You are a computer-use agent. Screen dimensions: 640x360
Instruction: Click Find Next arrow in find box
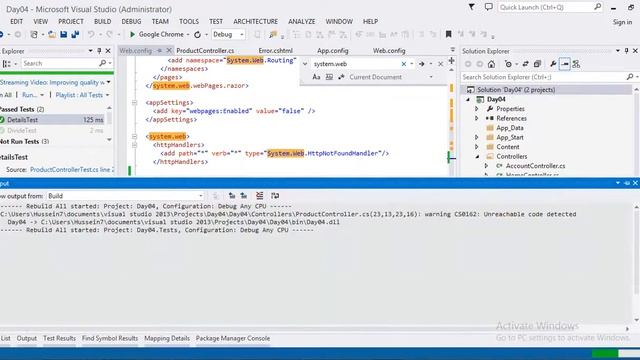click(x=421, y=64)
